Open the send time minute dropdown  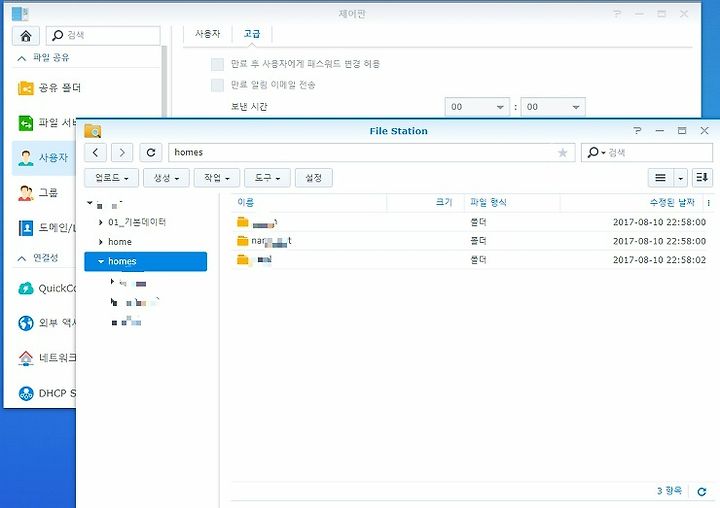click(x=553, y=107)
